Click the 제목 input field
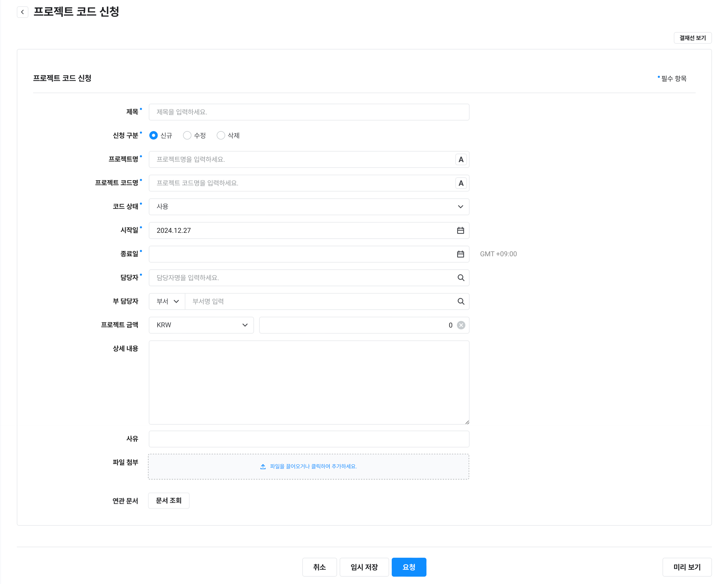Viewport: 728px width, 584px height. click(x=309, y=112)
